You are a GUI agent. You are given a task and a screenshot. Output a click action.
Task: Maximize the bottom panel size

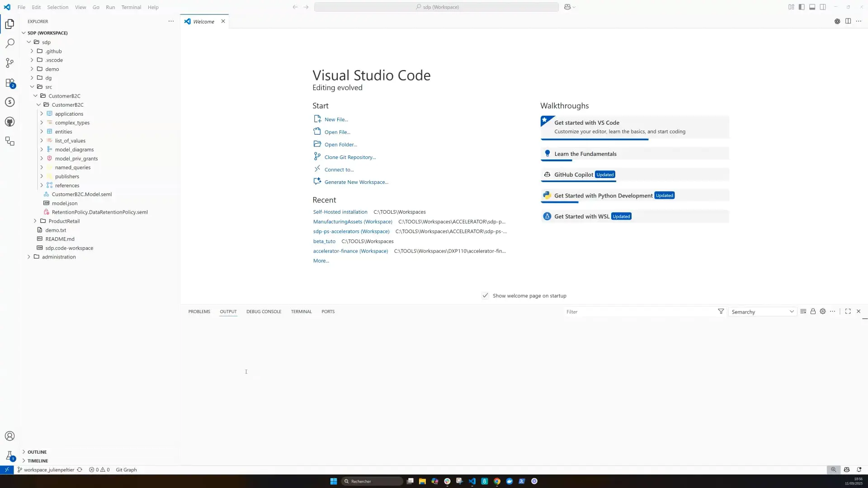click(x=848, y=311)
